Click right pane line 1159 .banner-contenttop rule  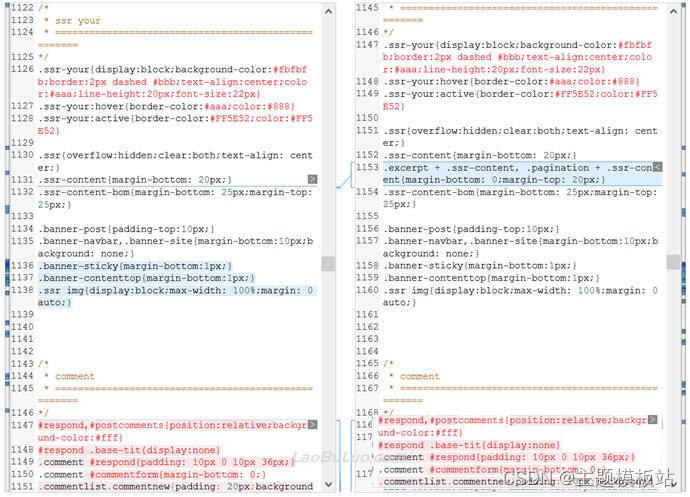tap(491, 278)
